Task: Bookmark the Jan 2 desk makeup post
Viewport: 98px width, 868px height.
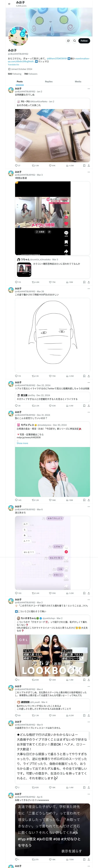Action: [x=84, y=165]
